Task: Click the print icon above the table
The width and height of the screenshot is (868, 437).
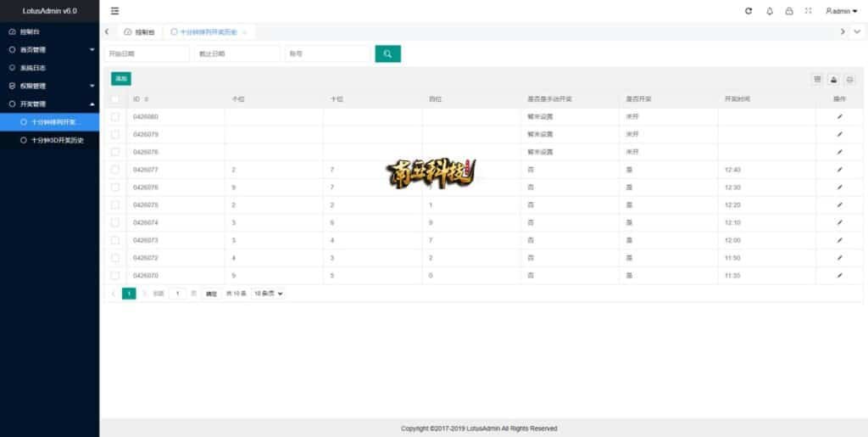Action: (x=849, y=79)
